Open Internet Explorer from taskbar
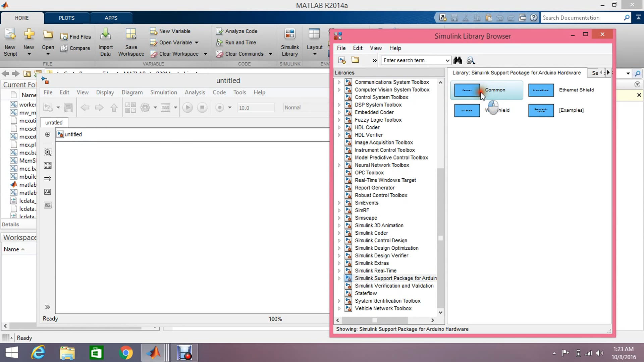 (38, 353)
